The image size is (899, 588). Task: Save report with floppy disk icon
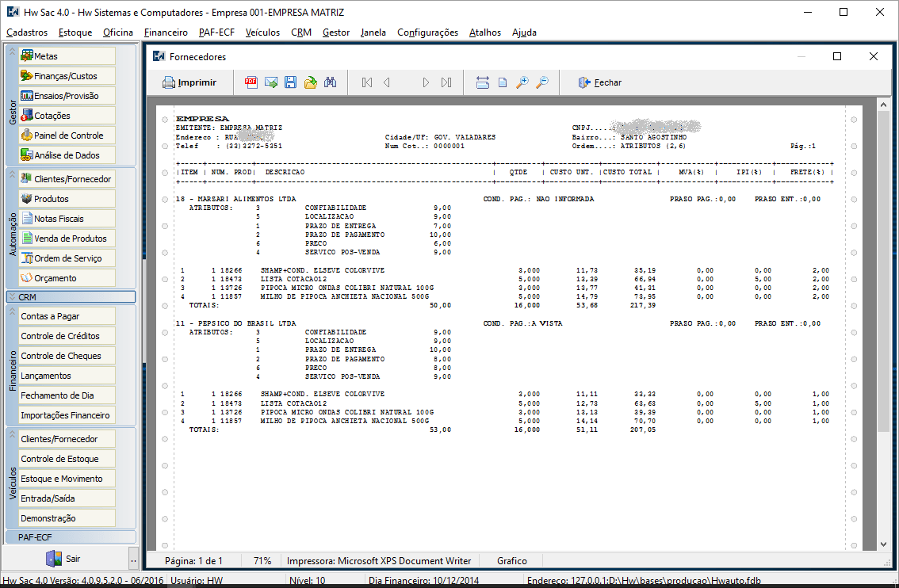pos(291,82)
